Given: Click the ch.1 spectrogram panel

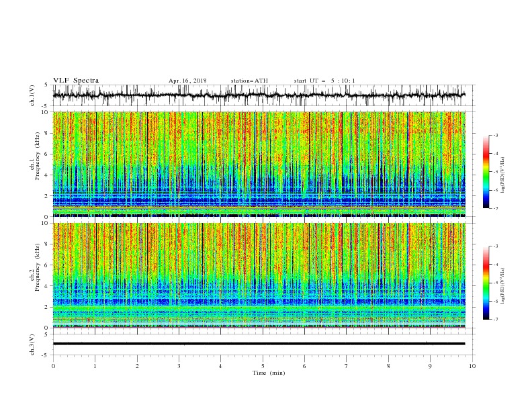Looking at the screenshot, I should click(x=259, y=164).
